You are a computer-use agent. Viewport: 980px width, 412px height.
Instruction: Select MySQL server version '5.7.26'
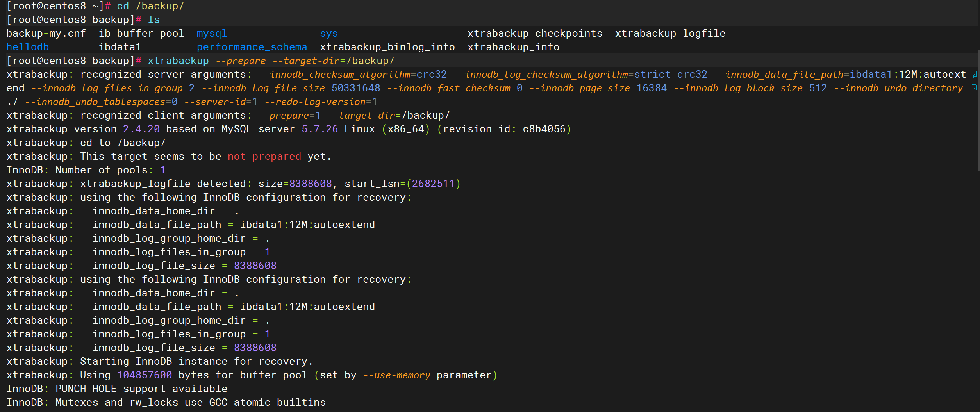tap(320, 129)
